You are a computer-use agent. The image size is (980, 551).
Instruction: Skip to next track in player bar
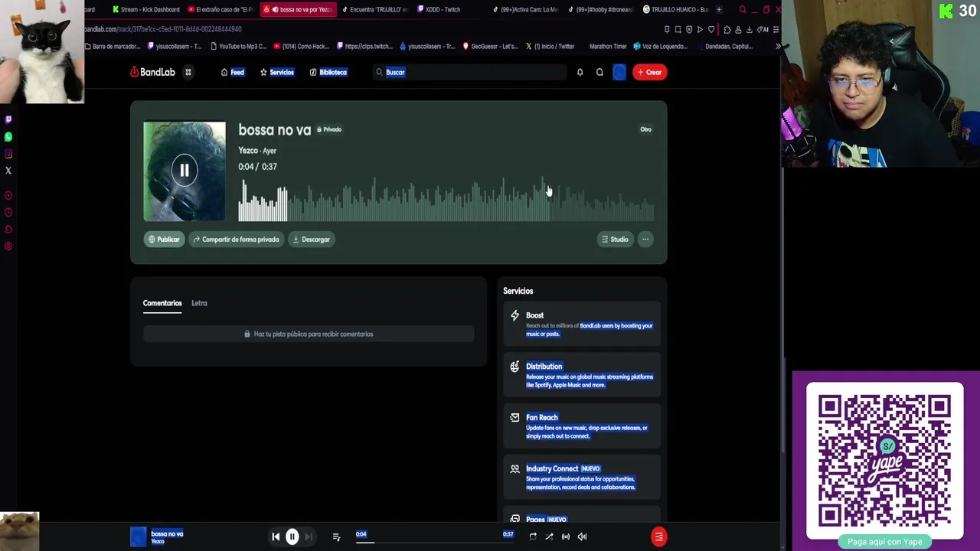click(x=309, y=536)
